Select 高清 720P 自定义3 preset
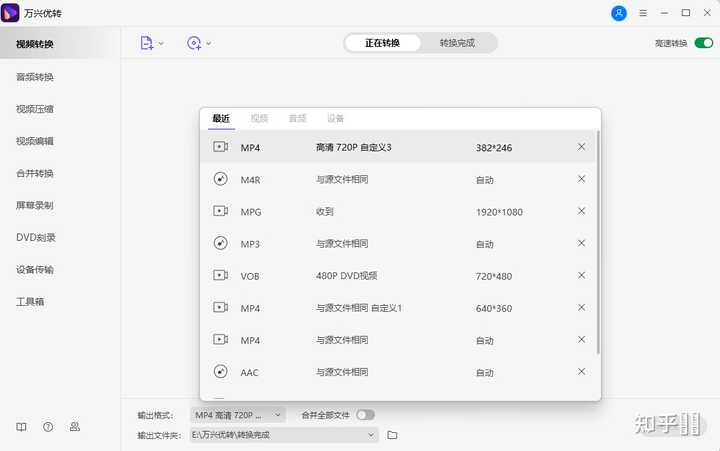This screenshot has width=720, height=451. pos(354,147)
